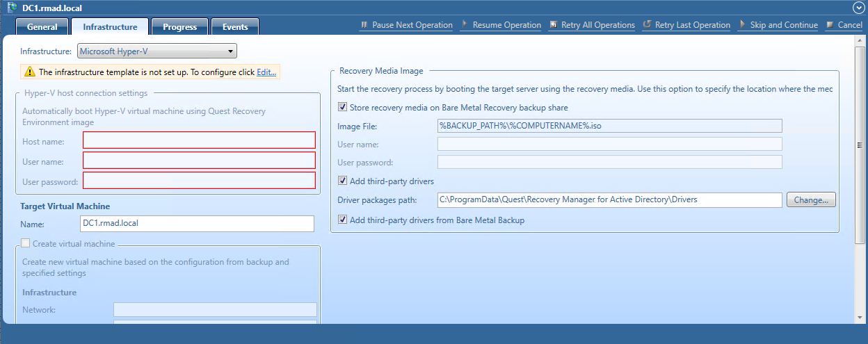Click the Cancel stop icon
The height and width of the screenshot is (344, 868).
click(x=830, y=25)
